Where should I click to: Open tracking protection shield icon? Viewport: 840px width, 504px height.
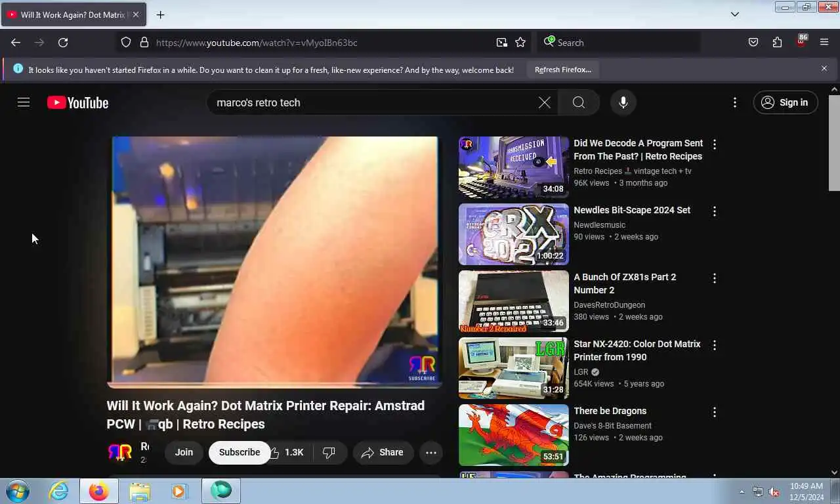[x=126, y=43]
